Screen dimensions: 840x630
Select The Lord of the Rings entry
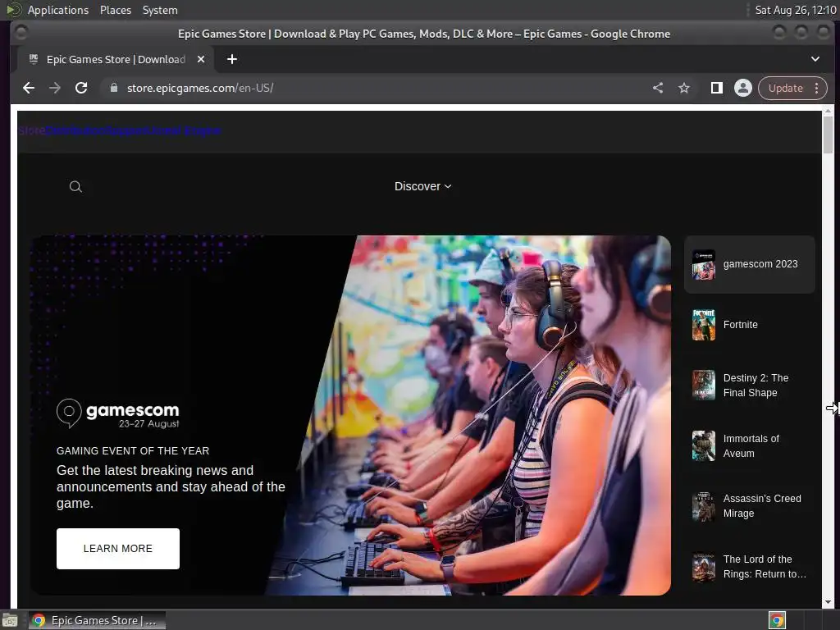click(750, 566)
